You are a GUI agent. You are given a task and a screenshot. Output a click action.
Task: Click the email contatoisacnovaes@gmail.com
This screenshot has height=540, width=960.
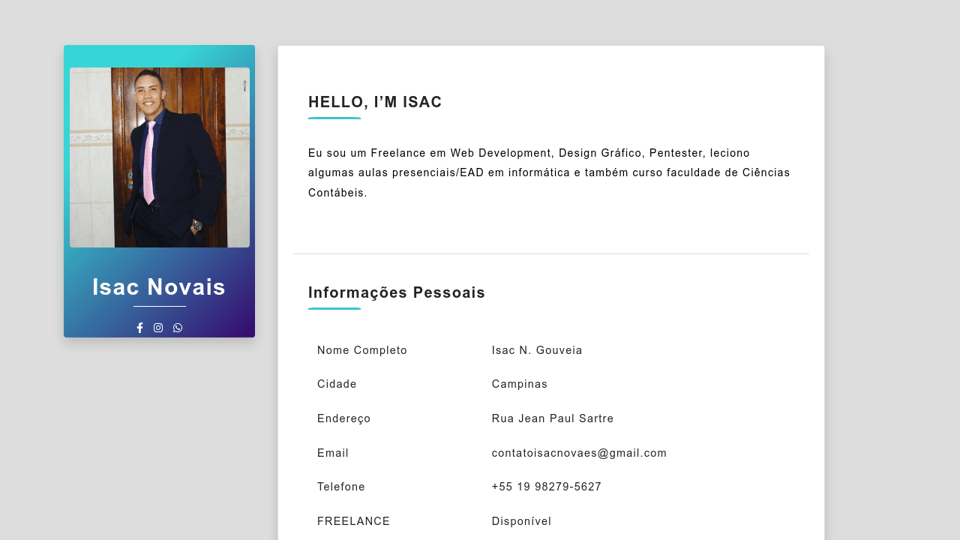(x=579, y=453)
